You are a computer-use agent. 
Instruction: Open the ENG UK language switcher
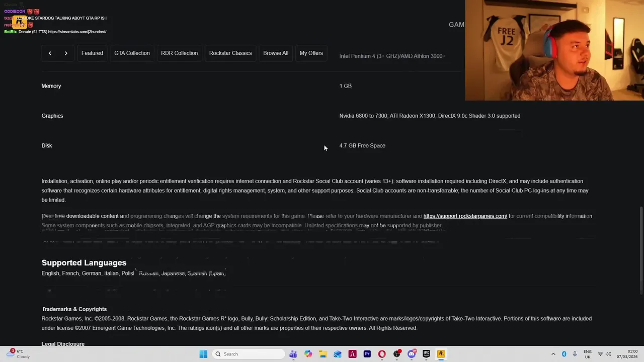pyautogui.click(x=588, y=354)
